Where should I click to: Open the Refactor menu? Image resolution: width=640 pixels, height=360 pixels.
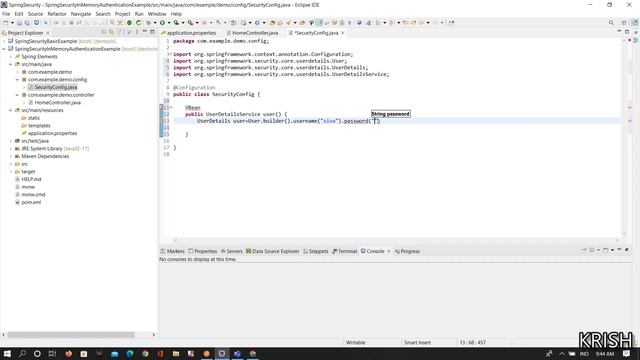coord(57,14)
